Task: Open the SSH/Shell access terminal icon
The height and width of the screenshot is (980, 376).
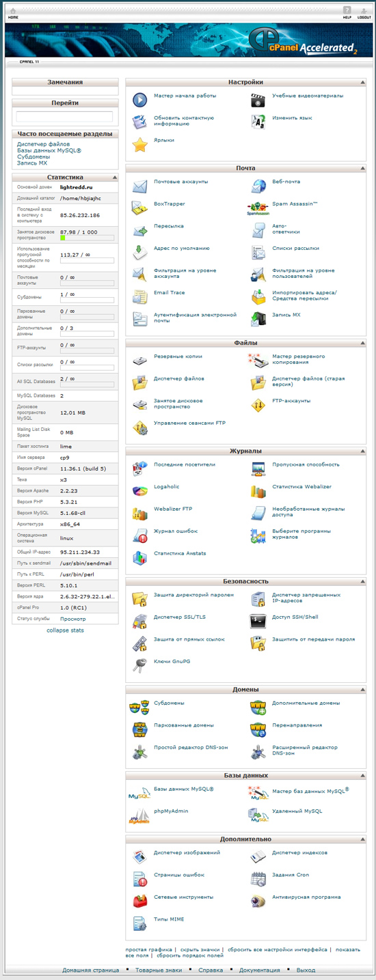Action: tap(258, 621)
